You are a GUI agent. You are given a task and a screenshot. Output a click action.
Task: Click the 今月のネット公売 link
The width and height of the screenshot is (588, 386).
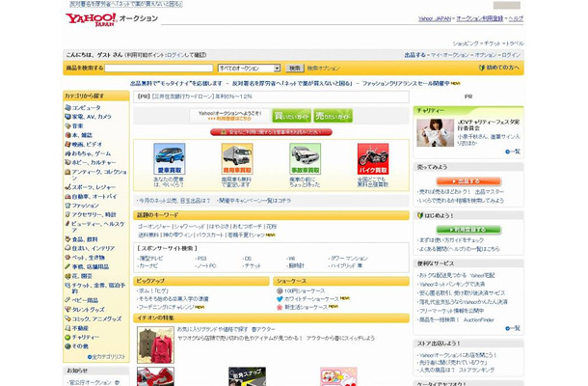pos(174,201)
